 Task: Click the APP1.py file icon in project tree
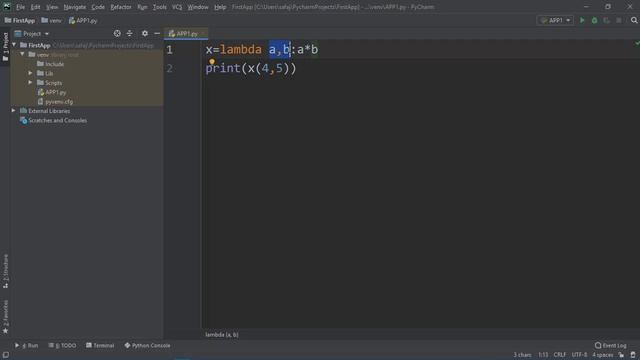tap(41, 93)
